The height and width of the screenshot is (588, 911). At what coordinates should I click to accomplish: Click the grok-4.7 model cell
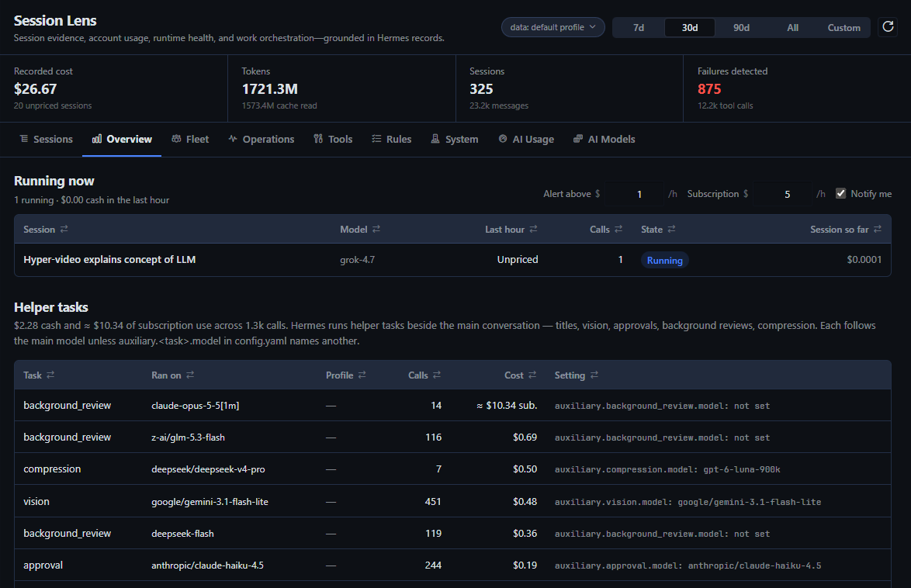click(357, 260)
